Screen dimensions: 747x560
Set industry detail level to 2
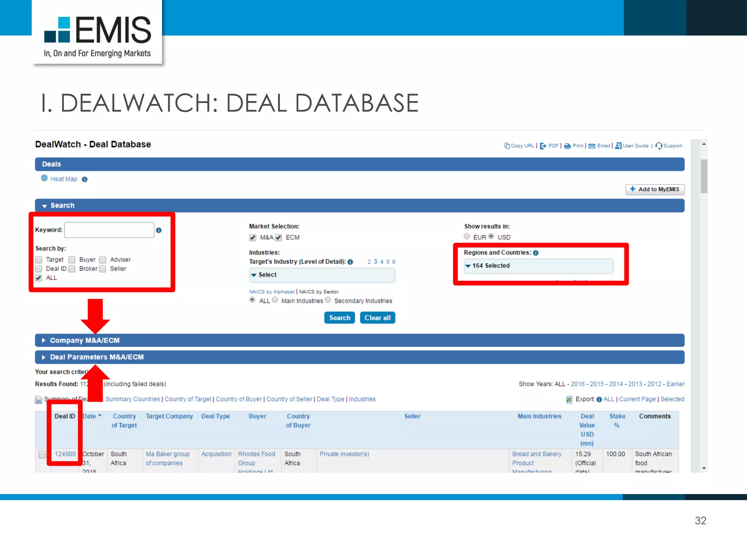coord(369,262)
